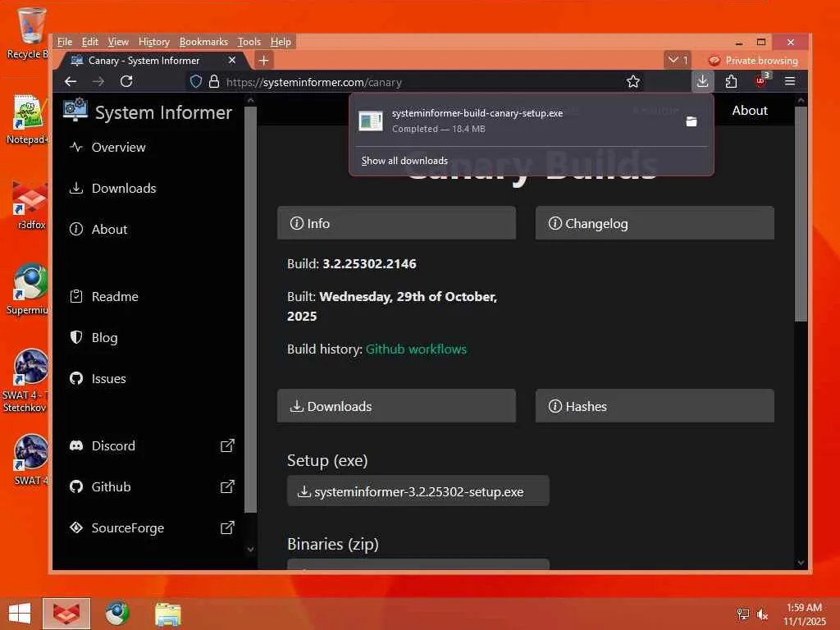Click the tracking protection shield icon
Screen dimensions: 840x630
click(x=196, y=81)
